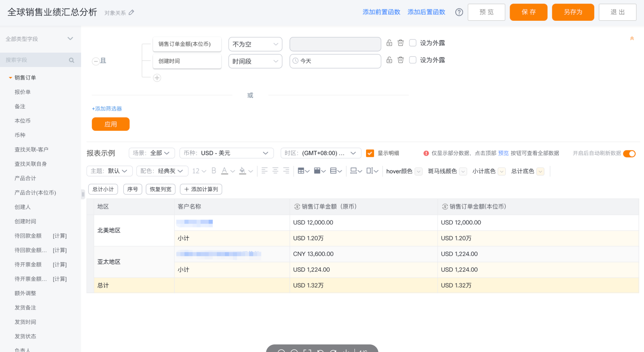Click the help question mark icon
The width and height of the screenshot is (644, 352).
point(459,12)
